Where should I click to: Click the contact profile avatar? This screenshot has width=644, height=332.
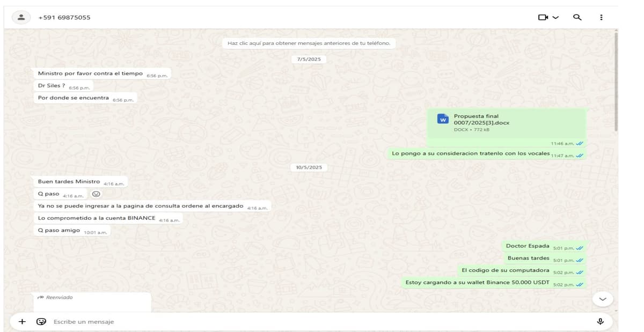click(21, 17)
